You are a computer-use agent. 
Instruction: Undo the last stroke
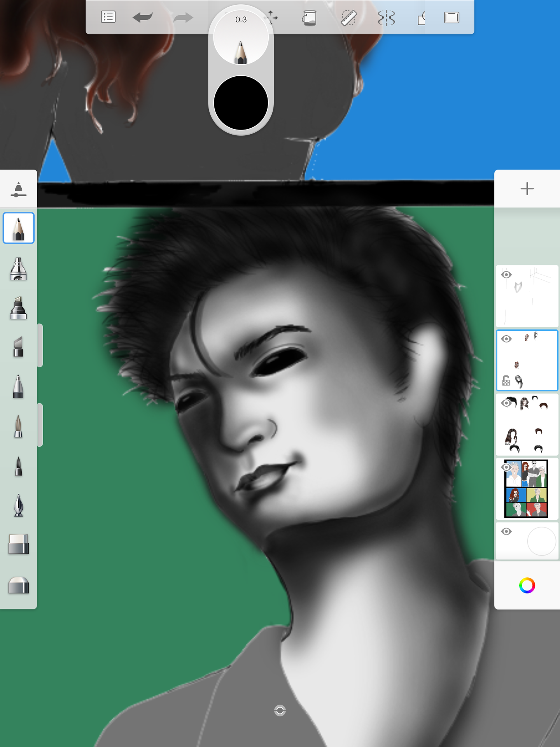[x=143, y=18]
